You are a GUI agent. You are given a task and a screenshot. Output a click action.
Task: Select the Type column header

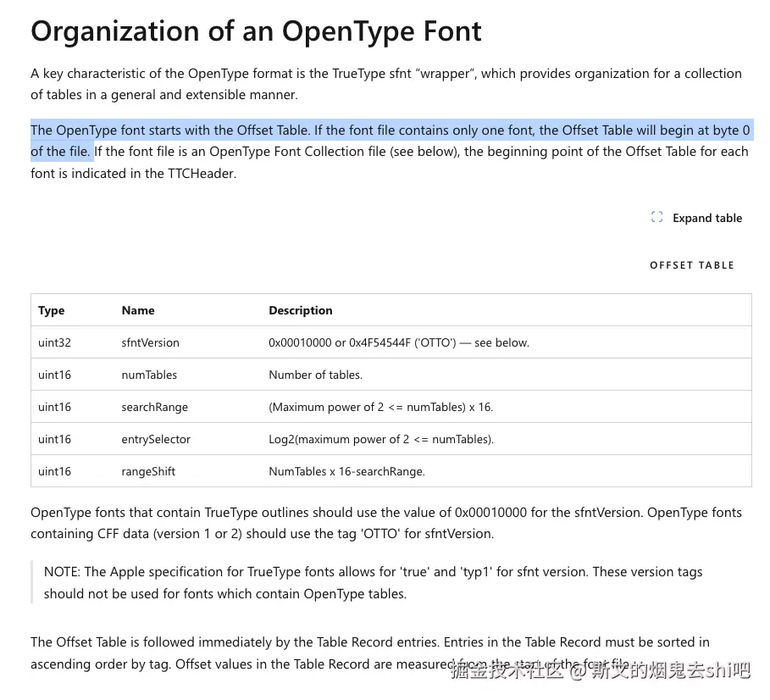(51, 310)
